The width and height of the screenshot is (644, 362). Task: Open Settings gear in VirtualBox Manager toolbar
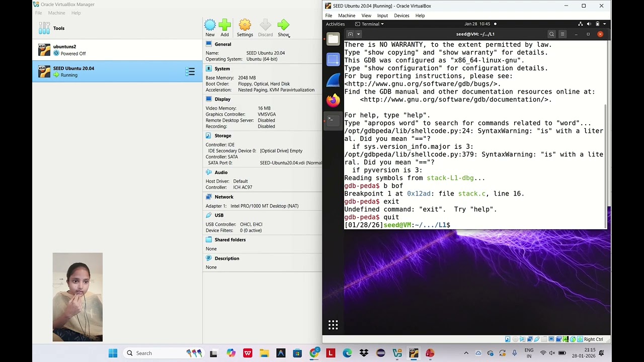[245, 25]
